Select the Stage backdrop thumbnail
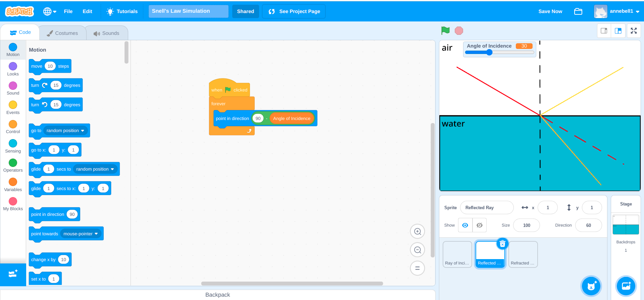The height and width of the screenshot is (300, 644). [626, 225]
